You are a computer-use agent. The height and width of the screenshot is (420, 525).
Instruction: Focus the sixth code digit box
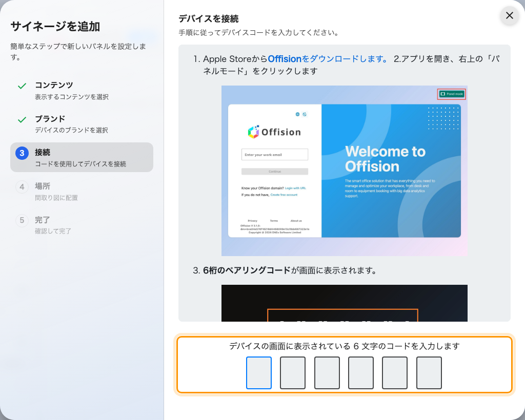pyautogui.click(x=429, y=373)
